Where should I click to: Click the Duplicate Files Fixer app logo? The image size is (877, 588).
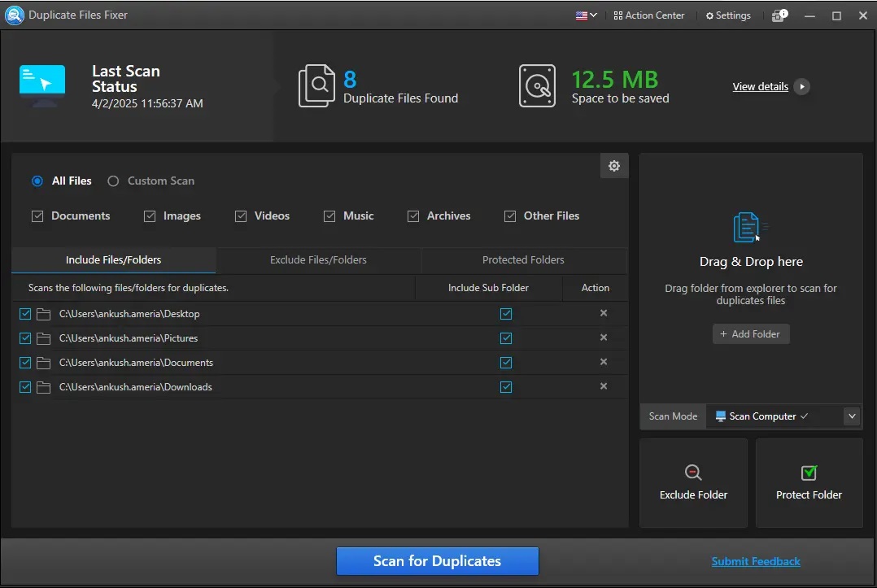tap(14, 15)
